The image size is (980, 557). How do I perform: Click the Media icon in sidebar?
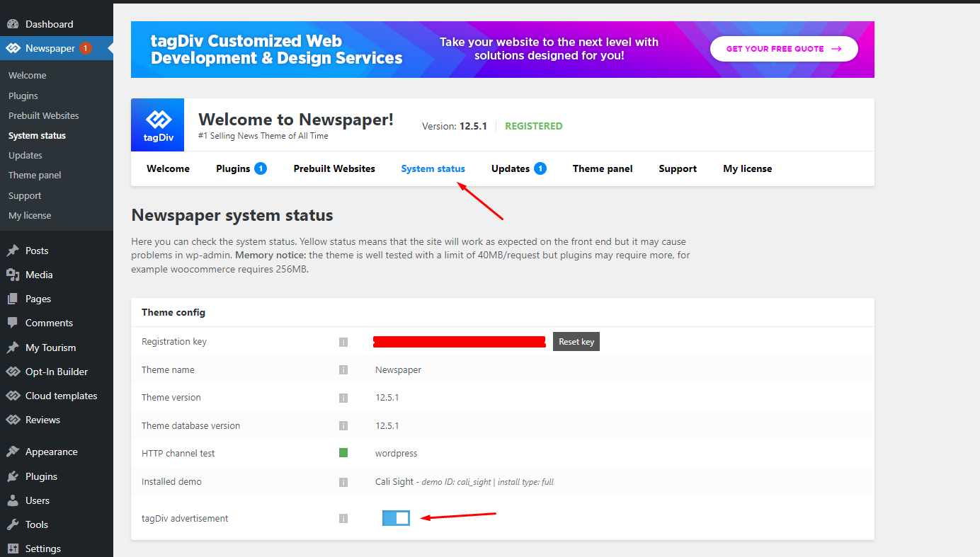(13, 275)
